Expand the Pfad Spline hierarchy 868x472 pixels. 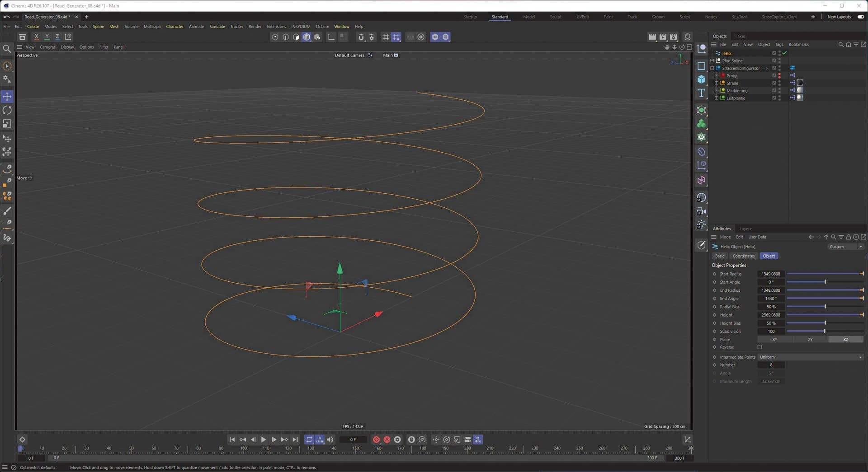click(x=712, y=61)
